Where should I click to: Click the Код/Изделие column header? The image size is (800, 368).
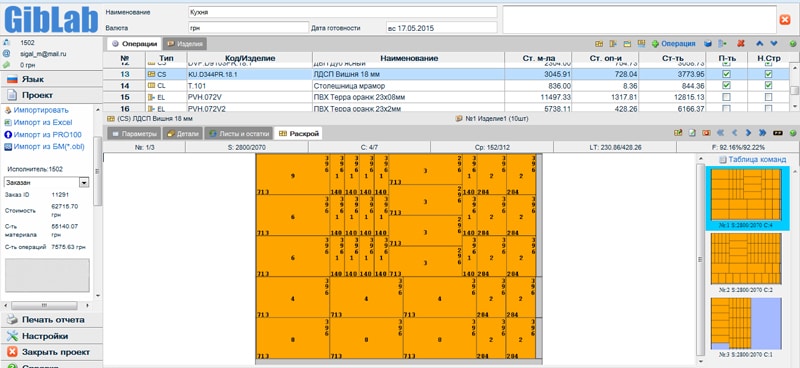(249, 58)
